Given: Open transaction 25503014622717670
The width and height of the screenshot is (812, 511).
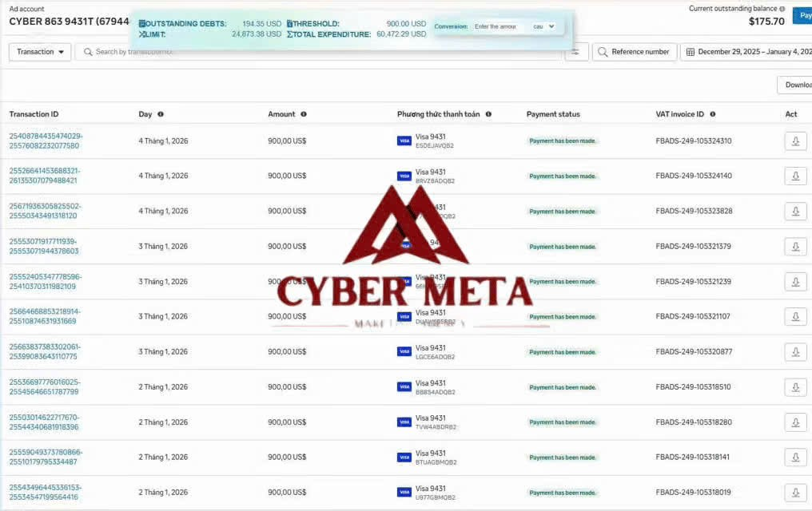Looking at the screenshot, I should 44,422.
